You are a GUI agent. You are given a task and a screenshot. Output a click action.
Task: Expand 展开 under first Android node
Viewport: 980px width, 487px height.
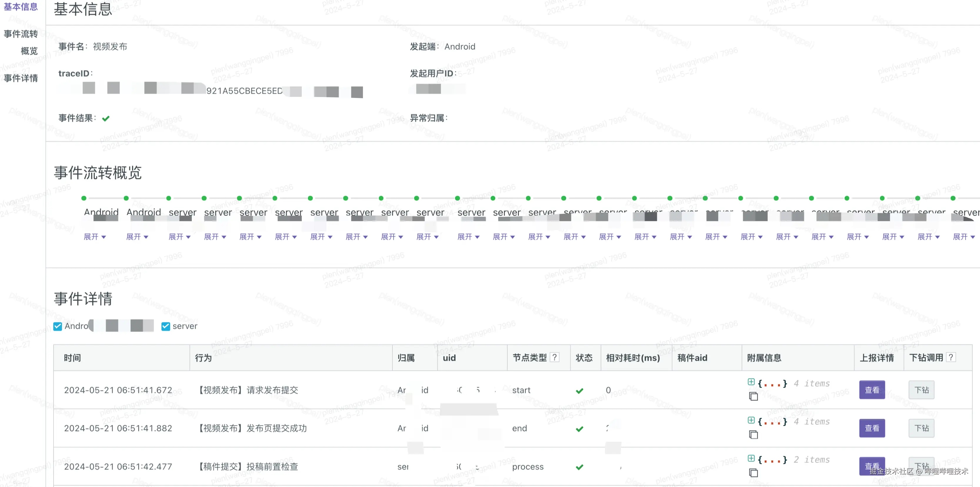tap(94, 237)
